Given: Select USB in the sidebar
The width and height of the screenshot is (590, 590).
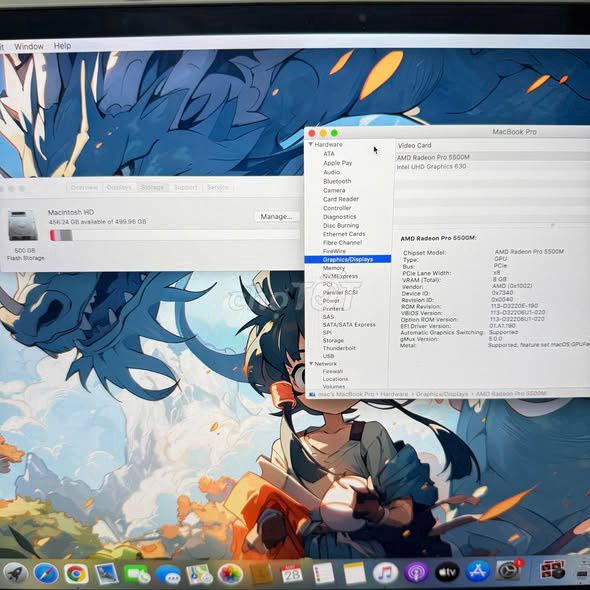Looking at the screenshot, I should [x=328, y=356].
